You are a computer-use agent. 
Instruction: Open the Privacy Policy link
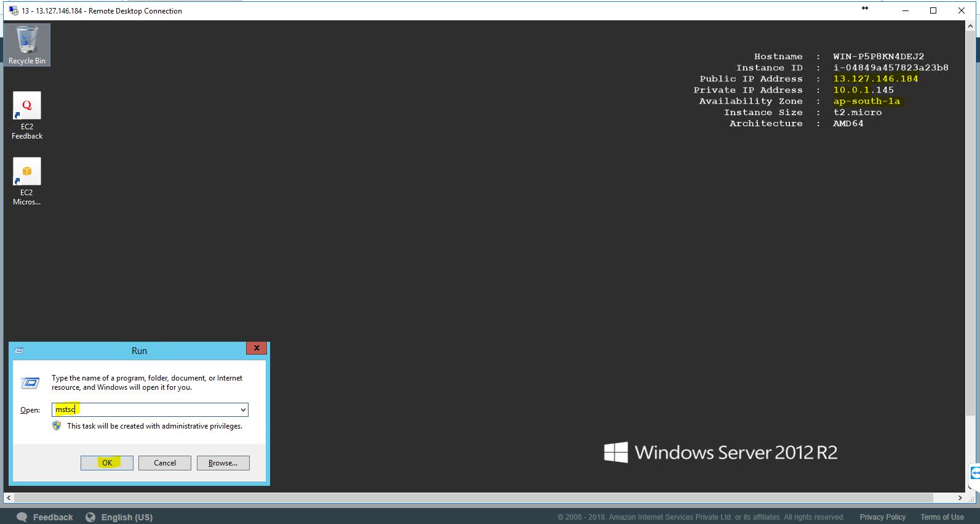click(882, 517)
